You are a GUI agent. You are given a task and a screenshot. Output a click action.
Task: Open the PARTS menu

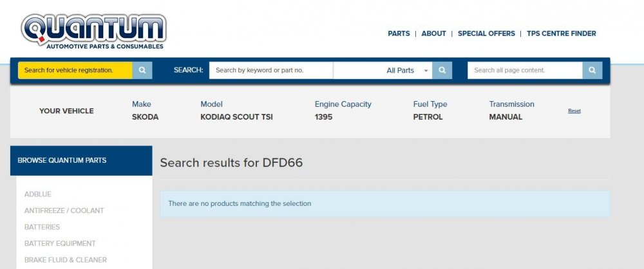(399, 33)
